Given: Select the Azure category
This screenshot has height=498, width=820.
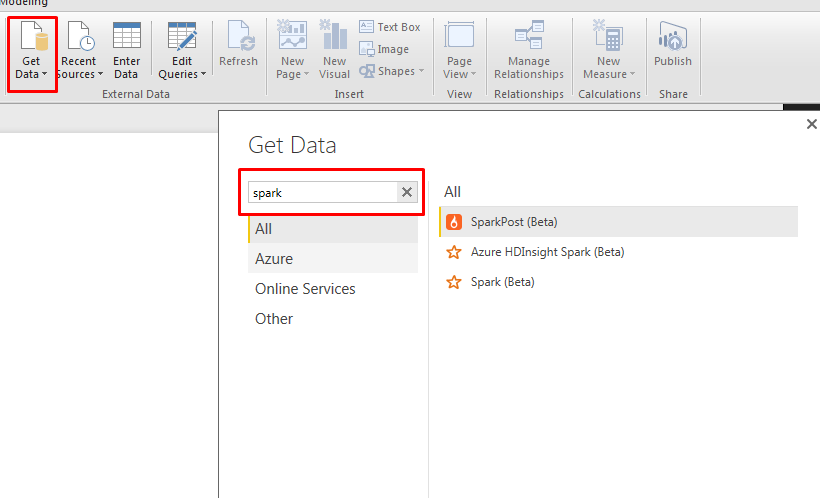Looking at the screenshot, I should point(274,259).
